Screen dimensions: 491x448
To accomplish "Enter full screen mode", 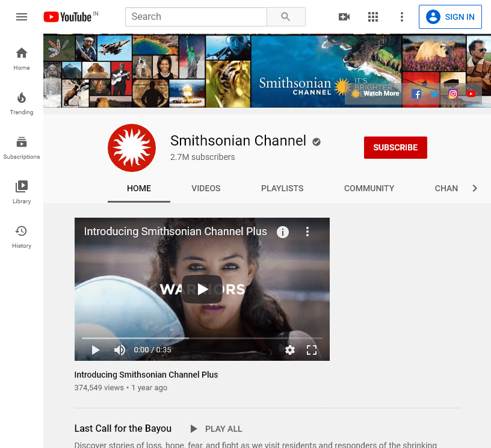I will coord(312,350).
